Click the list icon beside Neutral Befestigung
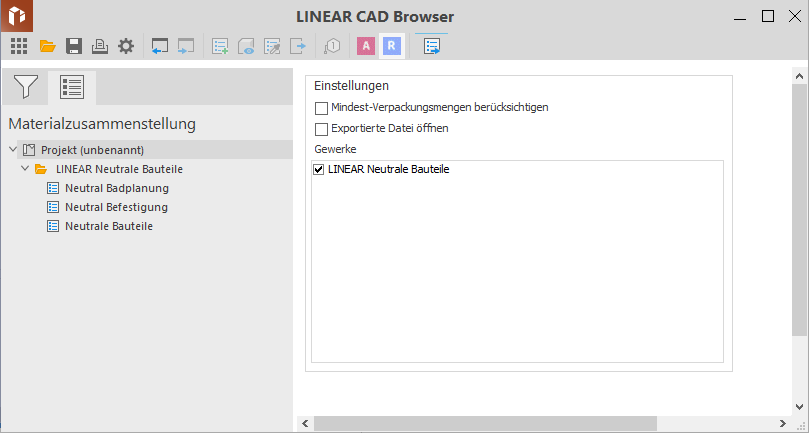Viewport: 809px width, 433px height. (x=53, y=207)
